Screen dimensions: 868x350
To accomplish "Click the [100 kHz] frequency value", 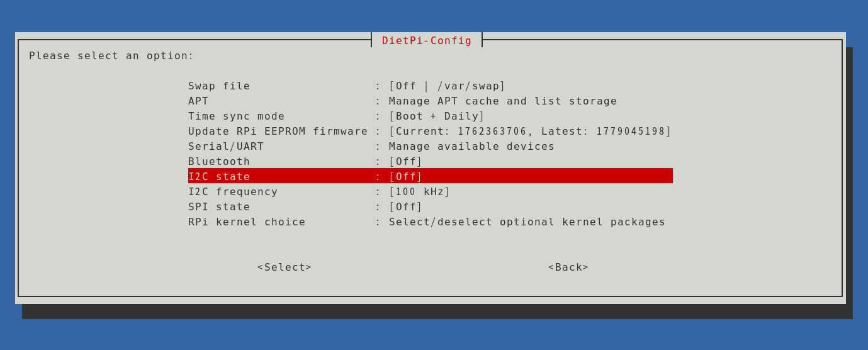I will click(x=419, y=191).
